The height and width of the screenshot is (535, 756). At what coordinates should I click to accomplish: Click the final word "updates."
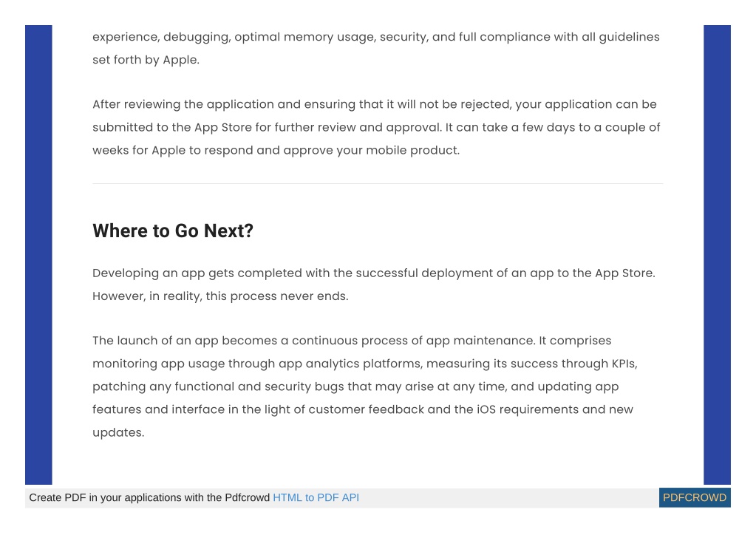118,432
